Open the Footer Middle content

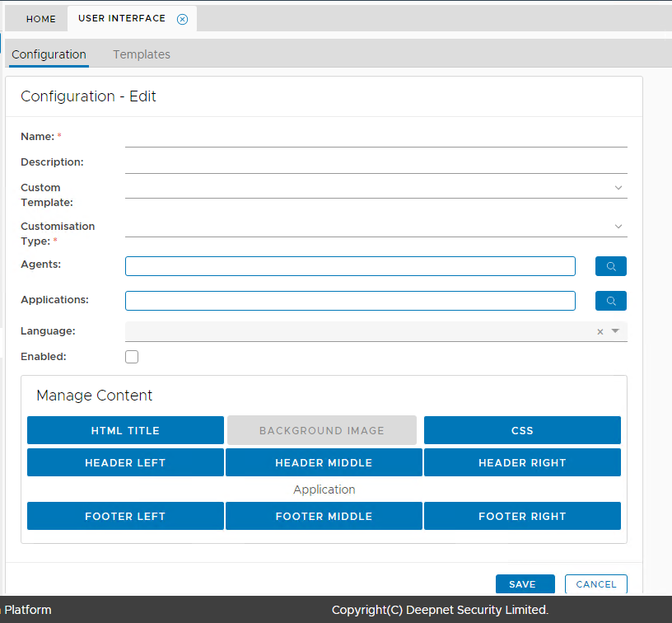[x=324, y=517]
